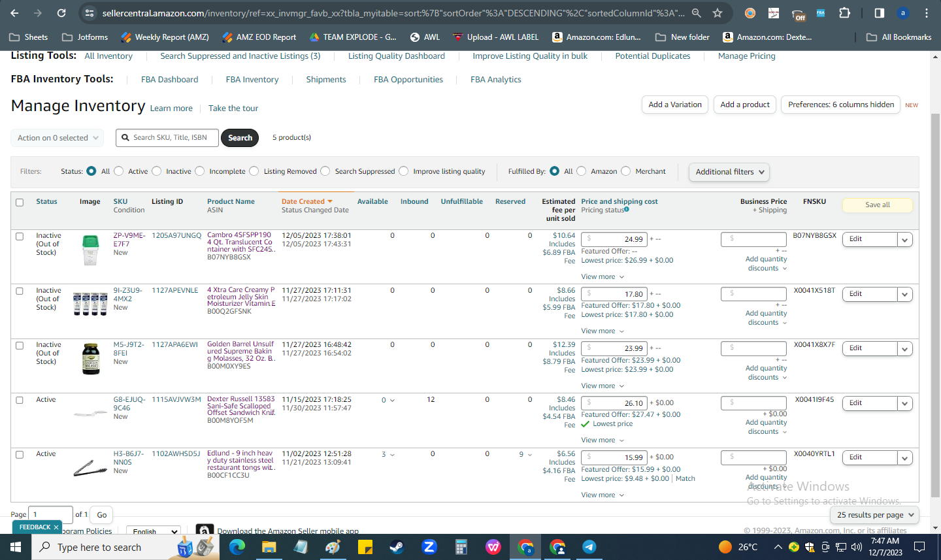Open Telegram from the taskbar
Viewport: 941px width, 560px height.
(589, 547)
